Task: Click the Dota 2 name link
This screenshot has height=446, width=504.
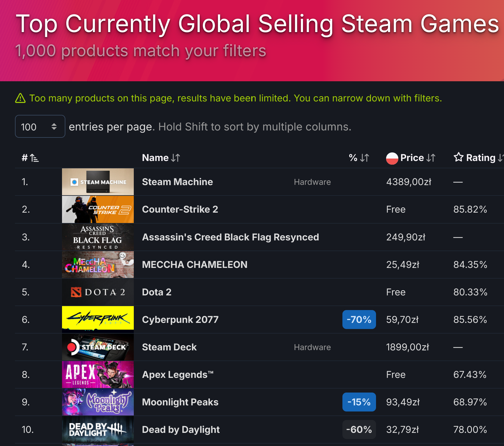Action: click(x=157, y=292)
